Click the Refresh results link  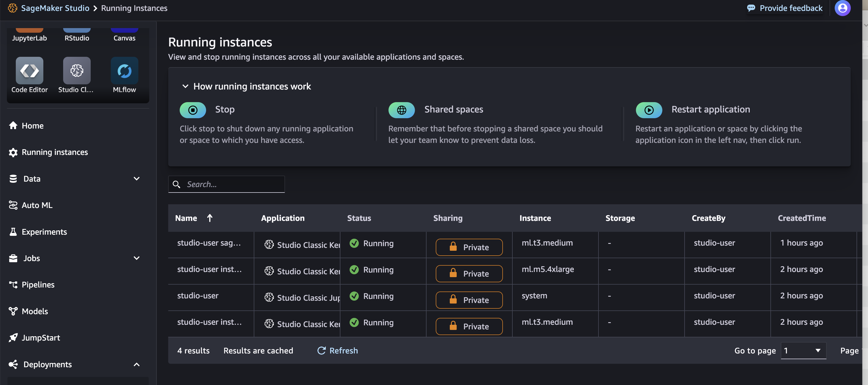pos(338,350)
